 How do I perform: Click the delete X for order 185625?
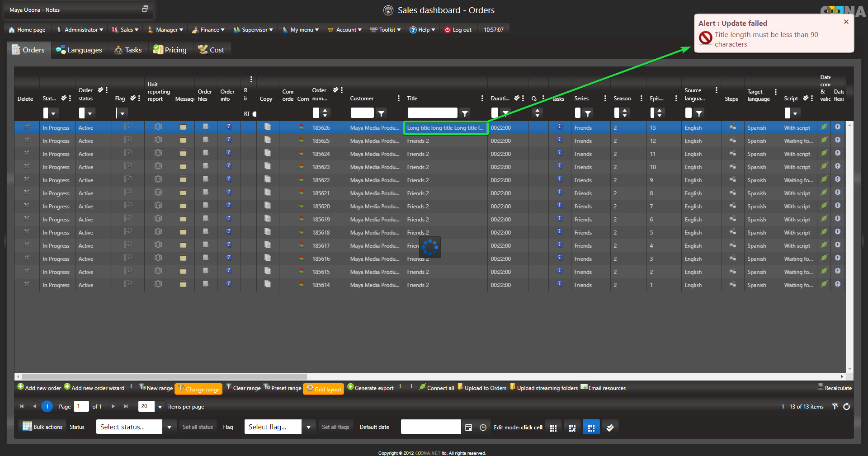point(27,140)
